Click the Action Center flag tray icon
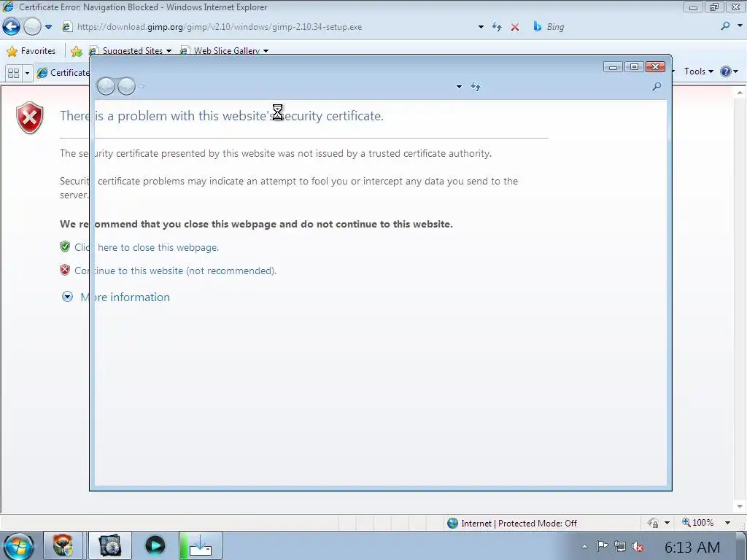This screenshot has height=560, width=747. [602, 545]
